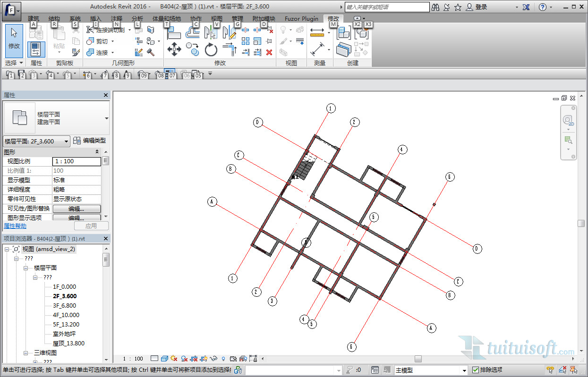The height and width of the screenshot is (377, 588).
Task: Click the Communication Center binoculars search icon
Action: click(x=435, y=7)
